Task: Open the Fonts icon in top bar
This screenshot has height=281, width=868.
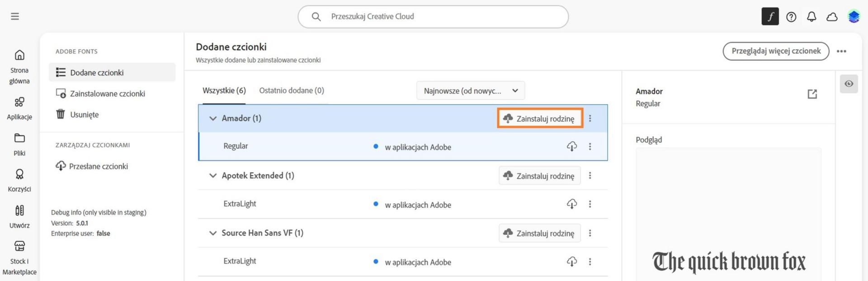Action: 770,17
